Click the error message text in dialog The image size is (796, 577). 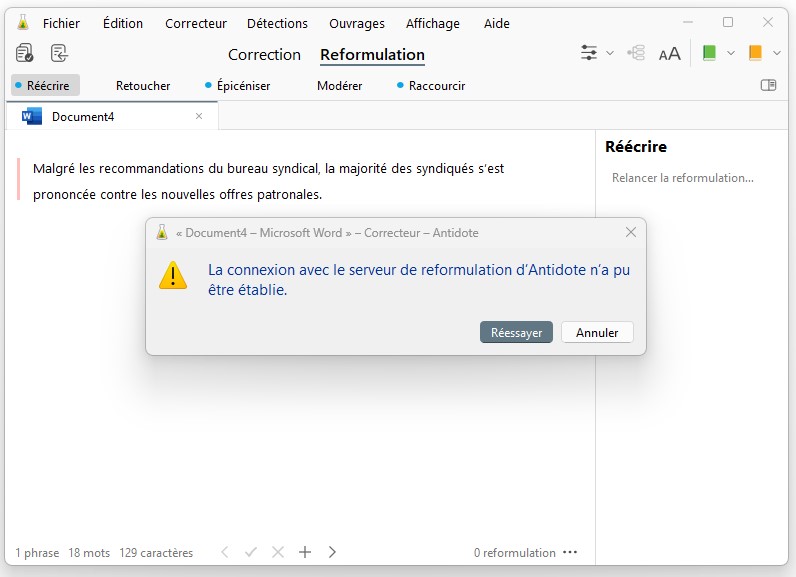point(419,280)
